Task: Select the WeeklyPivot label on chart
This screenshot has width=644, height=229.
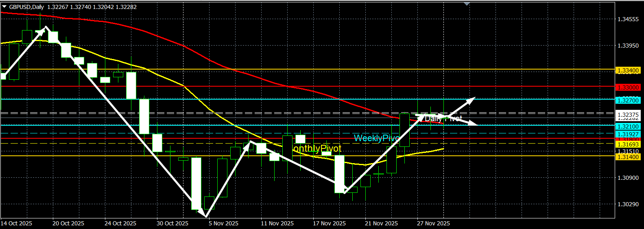Action: (377, 138)
